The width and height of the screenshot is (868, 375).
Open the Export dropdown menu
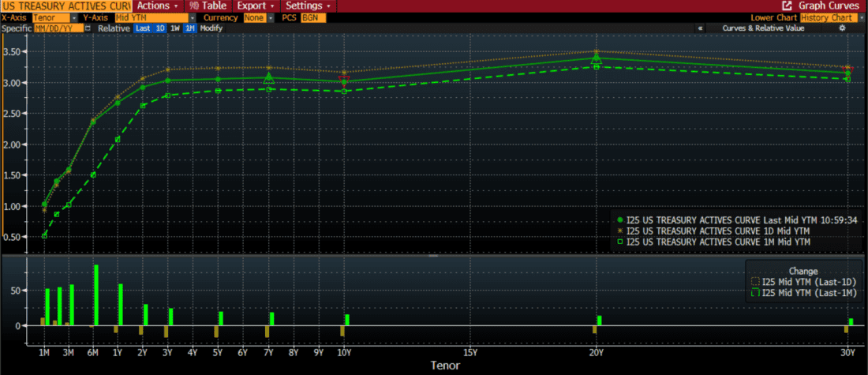tap(256, 6)
